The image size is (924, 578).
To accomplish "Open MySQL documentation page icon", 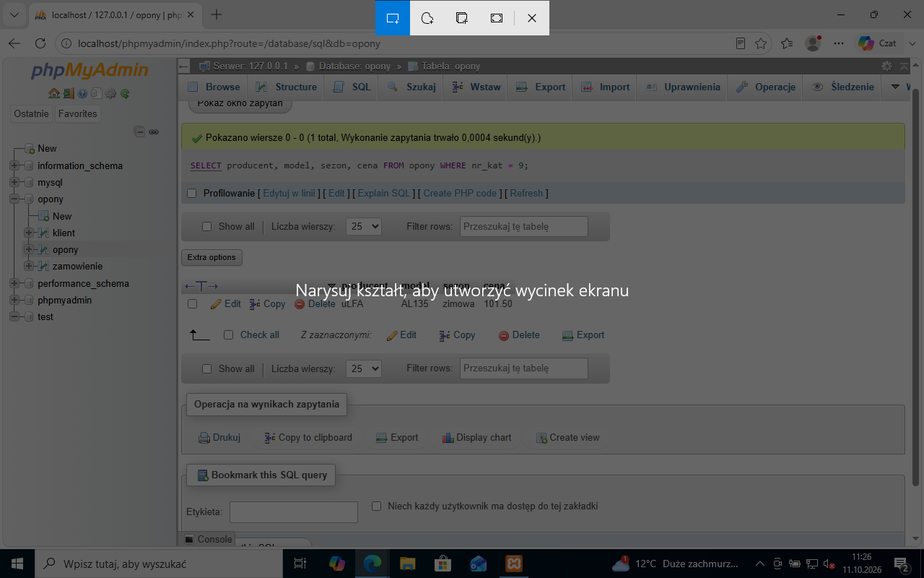I will 96,93.
